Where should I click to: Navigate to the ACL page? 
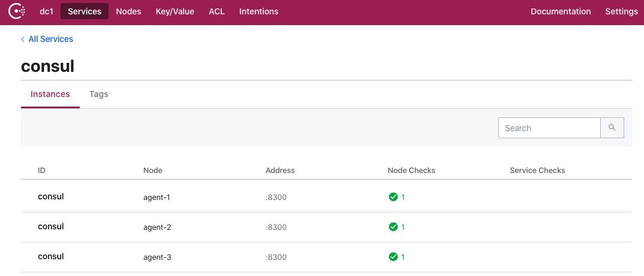[x=216, y=11]
